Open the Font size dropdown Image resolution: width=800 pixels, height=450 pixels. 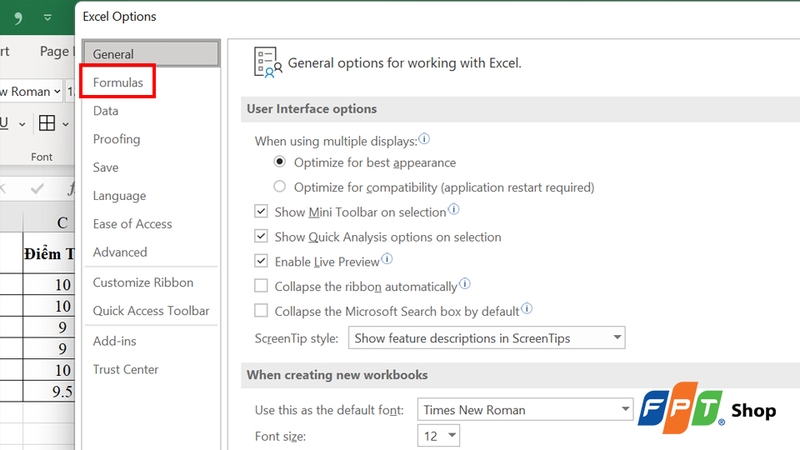pos(438,436)
